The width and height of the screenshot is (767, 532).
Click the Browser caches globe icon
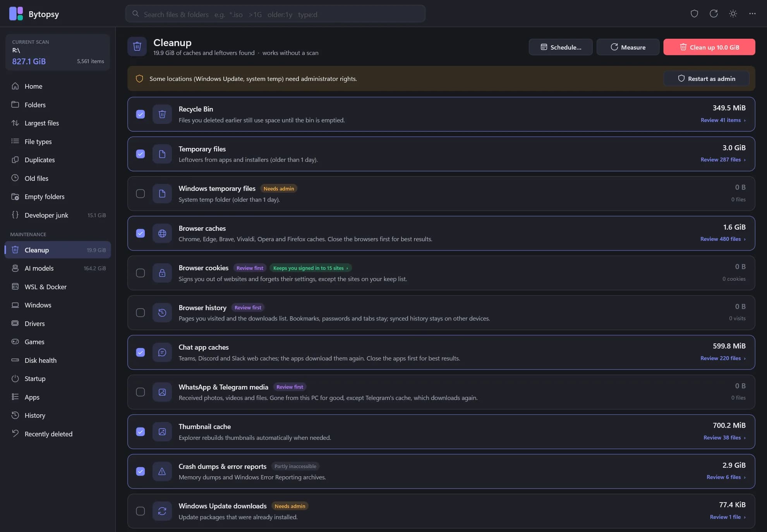(x=162, y=233)
